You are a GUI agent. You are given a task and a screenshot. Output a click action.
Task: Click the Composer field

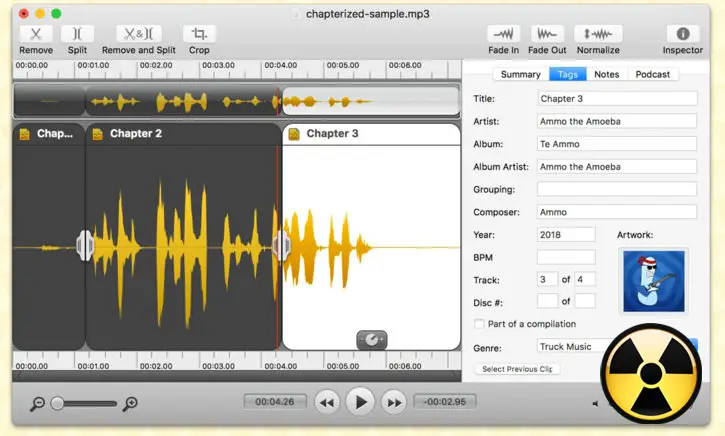(617, 212)
